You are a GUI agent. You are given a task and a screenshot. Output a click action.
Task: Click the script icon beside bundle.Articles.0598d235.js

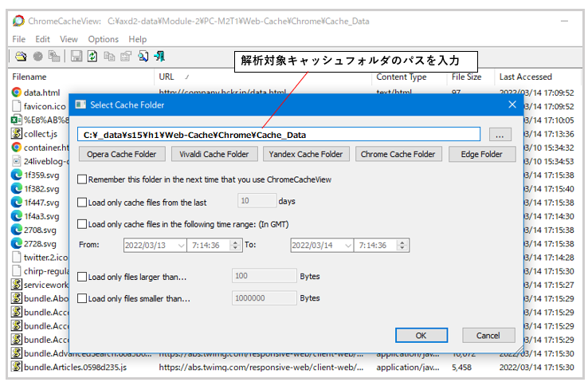16,367
